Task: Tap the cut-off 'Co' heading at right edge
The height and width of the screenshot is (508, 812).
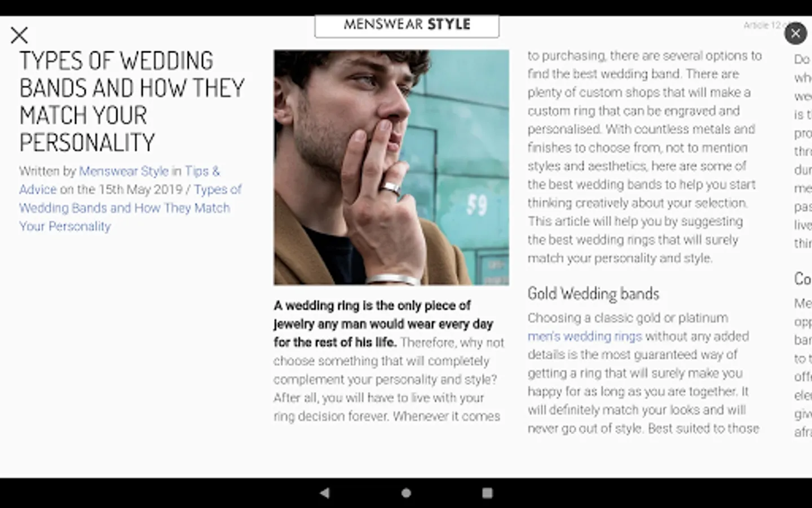Action: [802, 278]
